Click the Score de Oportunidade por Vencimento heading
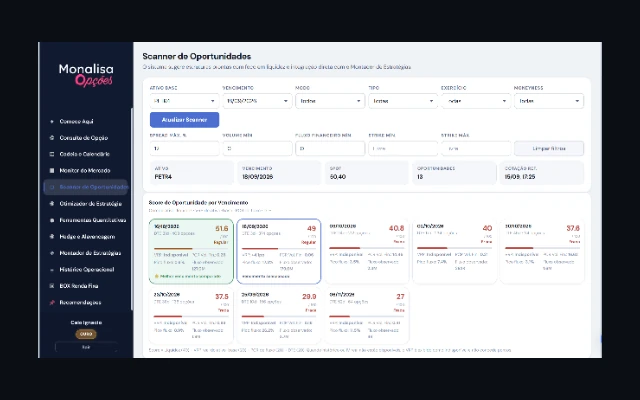Image resolution: width=640 pixels, height=400 pixels. pos(198,202)
